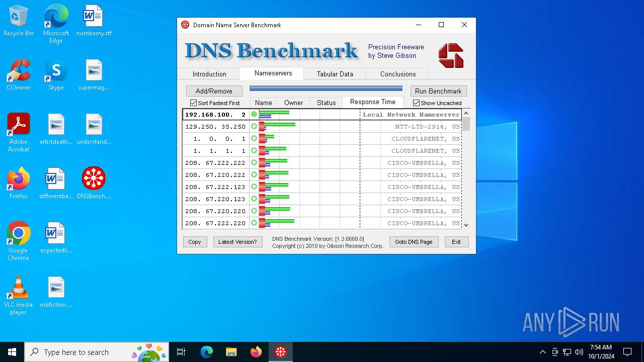
Task: Click the Gibson Research logo icon
Action: click(x=451, y=55)
